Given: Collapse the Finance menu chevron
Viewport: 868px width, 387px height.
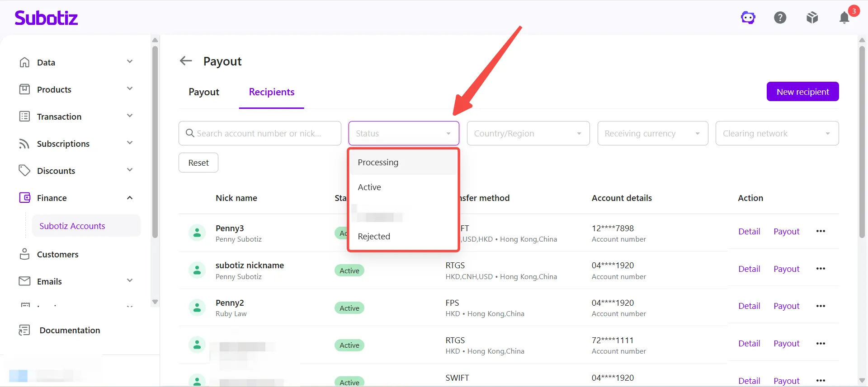Looking at the screenshot, I should (130, 198).
